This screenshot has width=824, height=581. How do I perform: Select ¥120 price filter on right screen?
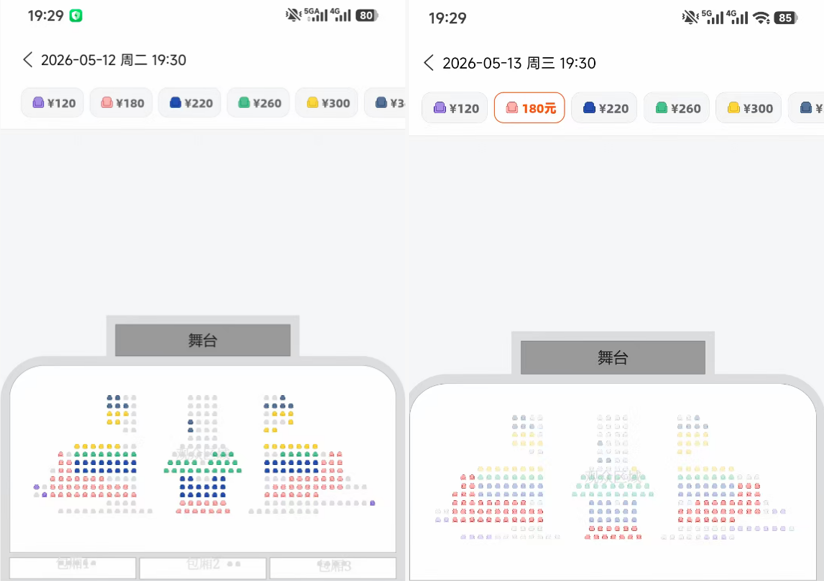[455, 108]
